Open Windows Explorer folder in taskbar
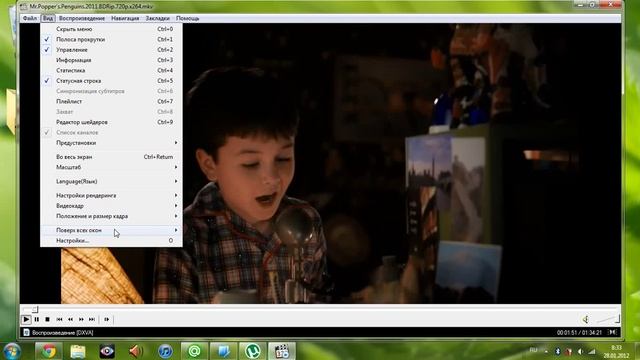This screenshot has width=640, height=360. 78,351
